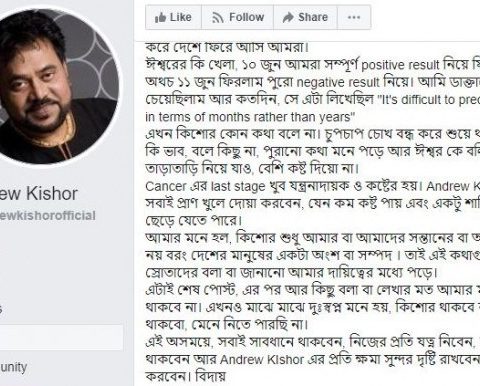The image size is (480, 386).
Task: Click the quoted "It's difficult to" text
Action: point(429,100)
